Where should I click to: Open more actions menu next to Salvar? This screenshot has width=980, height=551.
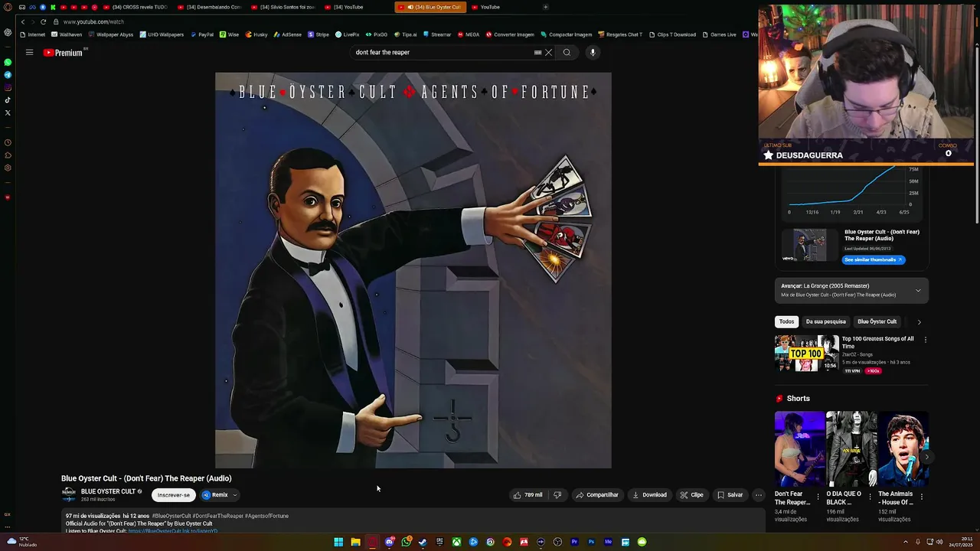pyautogui.click(x=758, y=495)
